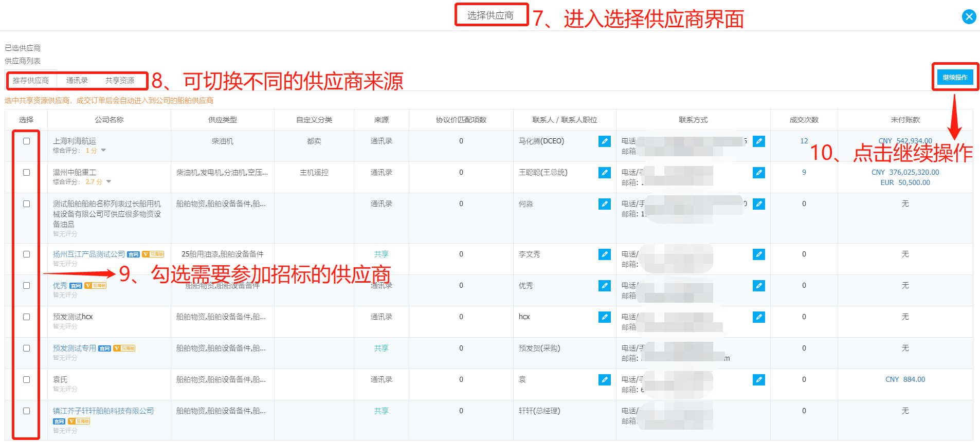Open 预发测试专用 company link
The image size is (980, 442).
[75, 348]
